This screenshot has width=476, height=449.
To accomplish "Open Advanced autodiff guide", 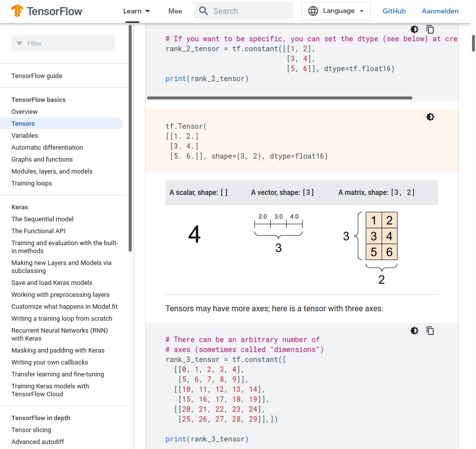I will click(38, 442).
